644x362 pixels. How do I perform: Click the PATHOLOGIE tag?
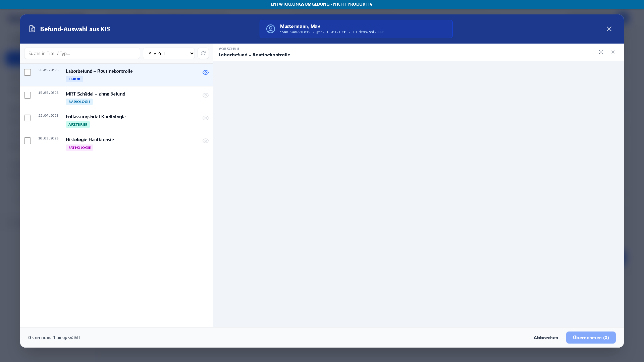[x=79, y=148]
